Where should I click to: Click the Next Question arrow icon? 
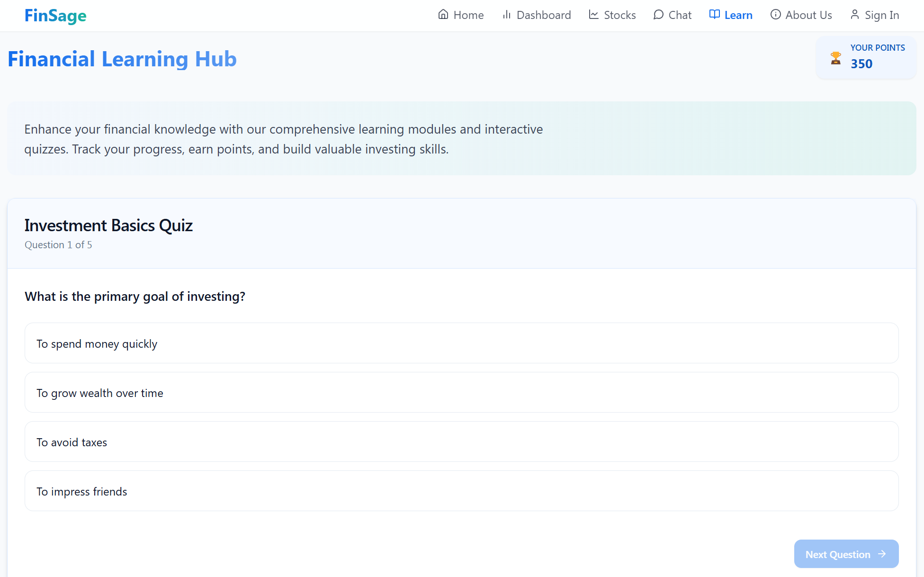882,554
